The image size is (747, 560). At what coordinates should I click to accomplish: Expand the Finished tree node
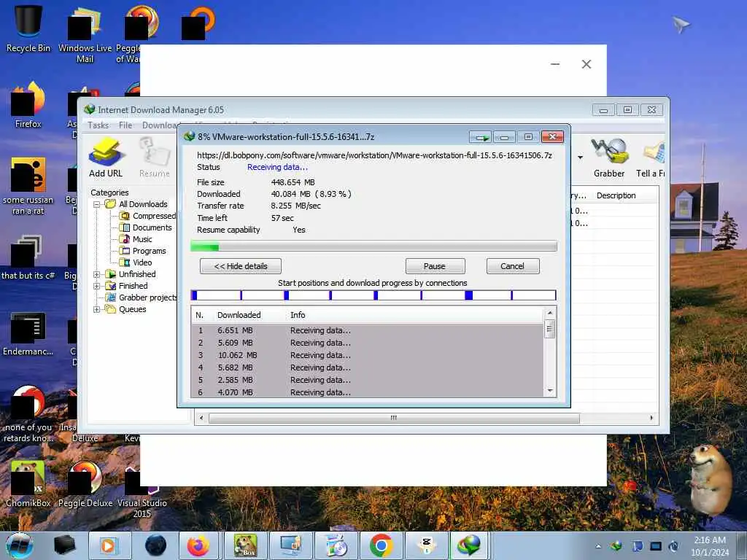(x=97, y=286)
